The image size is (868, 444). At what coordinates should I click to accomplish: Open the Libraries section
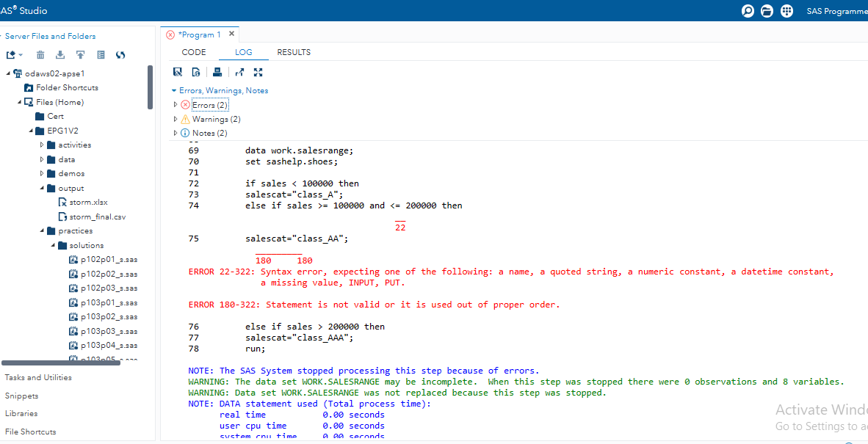click(x=22, y=413)
